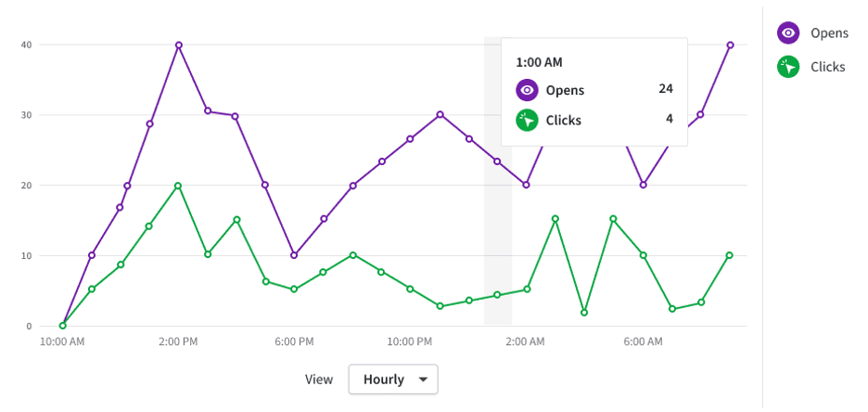Click the Opens data point at 2:00 AM
This screenshot has height=412, width=868.
pyautogui.click(x=526, y=185)
